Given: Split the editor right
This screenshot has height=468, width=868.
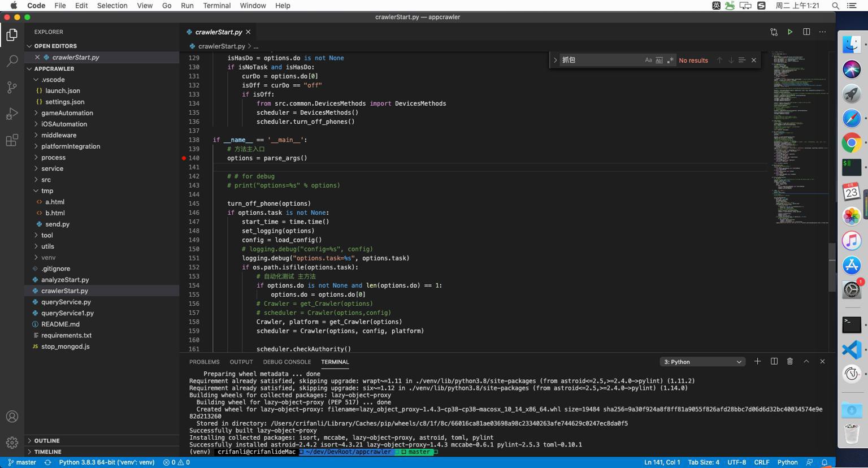Looking at the screenshot, I should tap(806, 32).
